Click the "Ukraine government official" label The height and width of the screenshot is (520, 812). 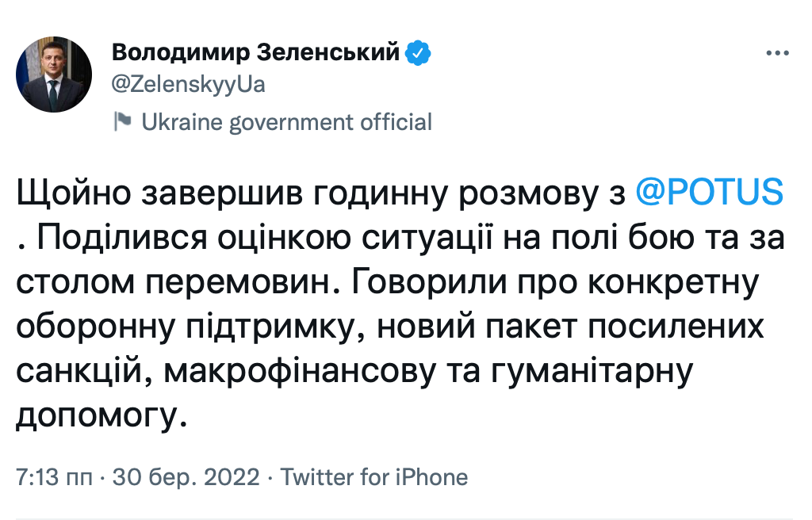(x=286, y=122)
